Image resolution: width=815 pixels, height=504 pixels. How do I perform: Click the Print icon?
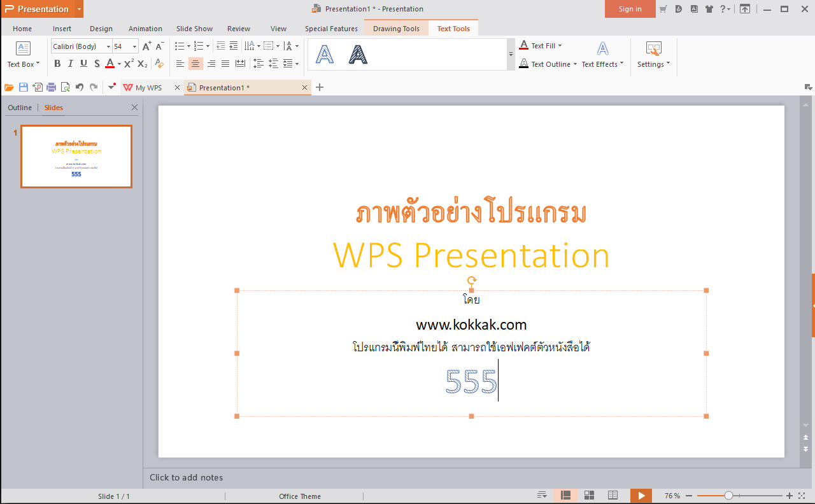click(52, 87)
